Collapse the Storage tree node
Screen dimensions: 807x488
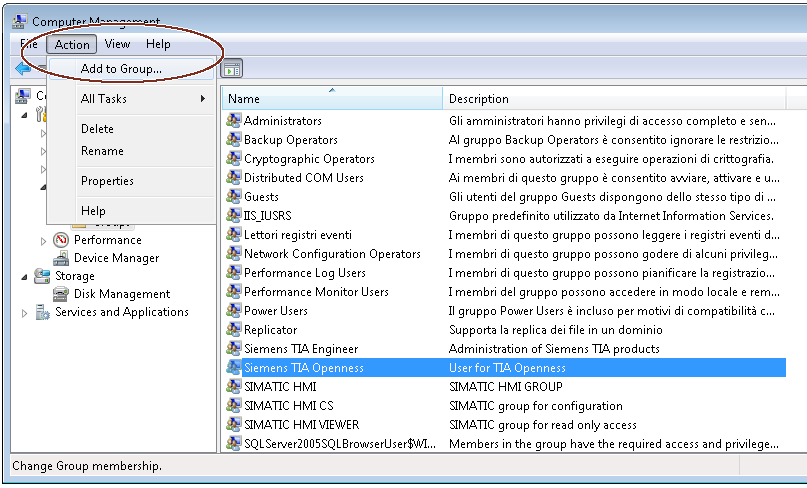coord(25,276)
